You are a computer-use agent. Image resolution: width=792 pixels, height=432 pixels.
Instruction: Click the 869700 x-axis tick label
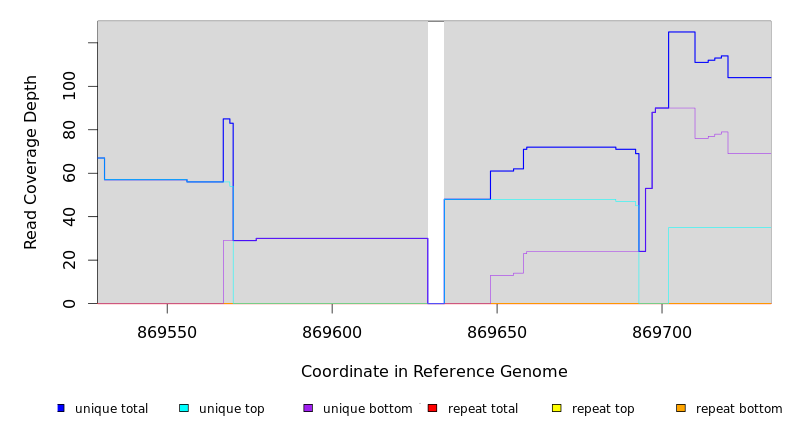tap(662, 331)
